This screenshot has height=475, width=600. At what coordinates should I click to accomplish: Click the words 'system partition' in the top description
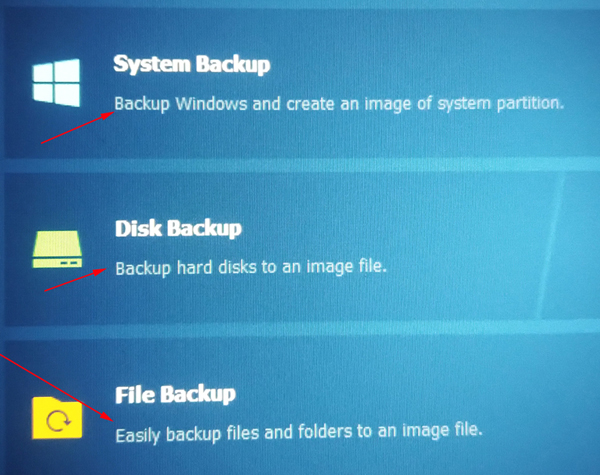point(501,104)
